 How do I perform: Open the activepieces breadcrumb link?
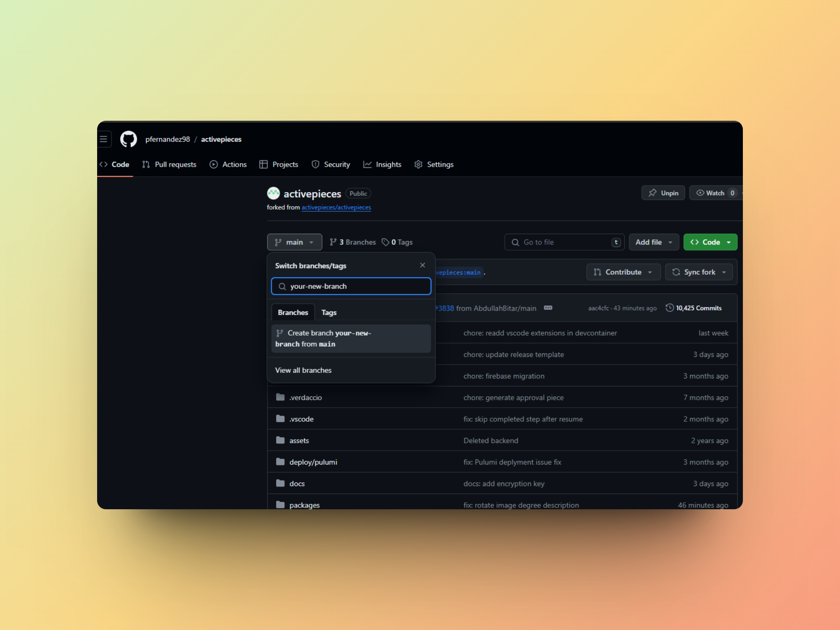[x=221, y=139]
